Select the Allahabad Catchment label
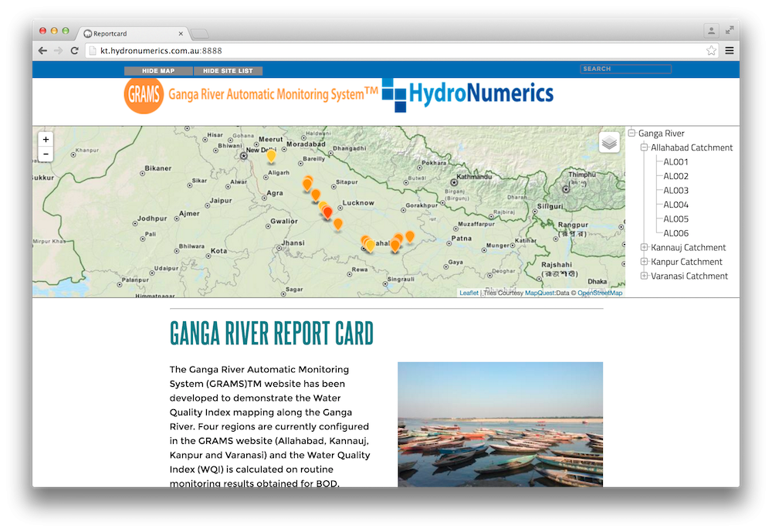This screenshot has height=532, width=772. pyautogui.click(x=691, y=147)
